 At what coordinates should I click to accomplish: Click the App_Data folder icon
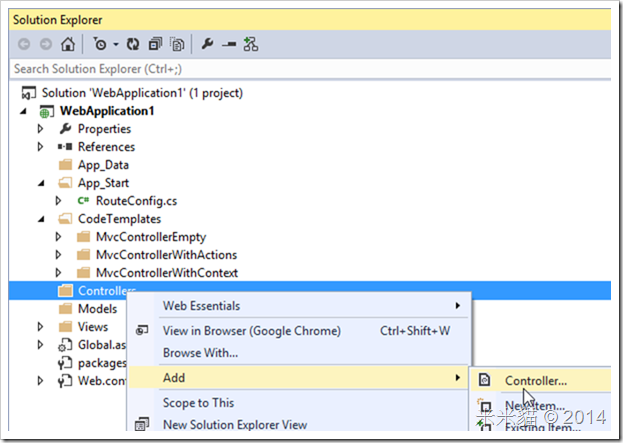pyautogui.click(x=65, y=164)
